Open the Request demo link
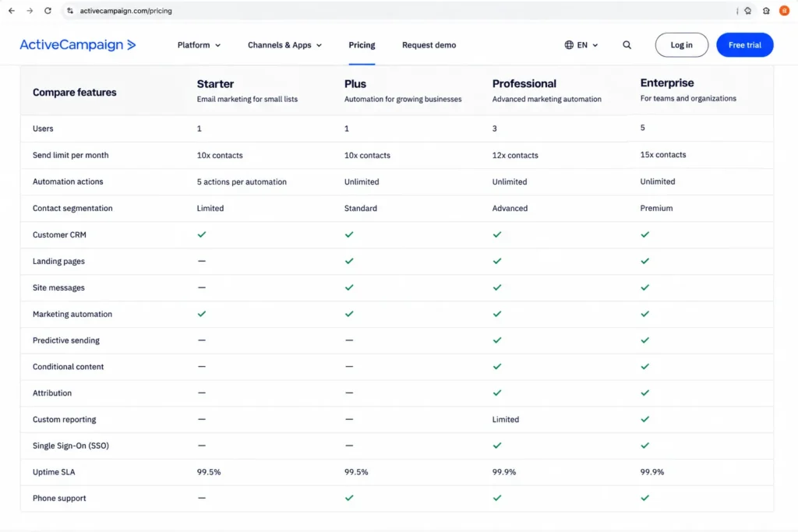Screen dimensions: 798x532 tap(429, 44)
